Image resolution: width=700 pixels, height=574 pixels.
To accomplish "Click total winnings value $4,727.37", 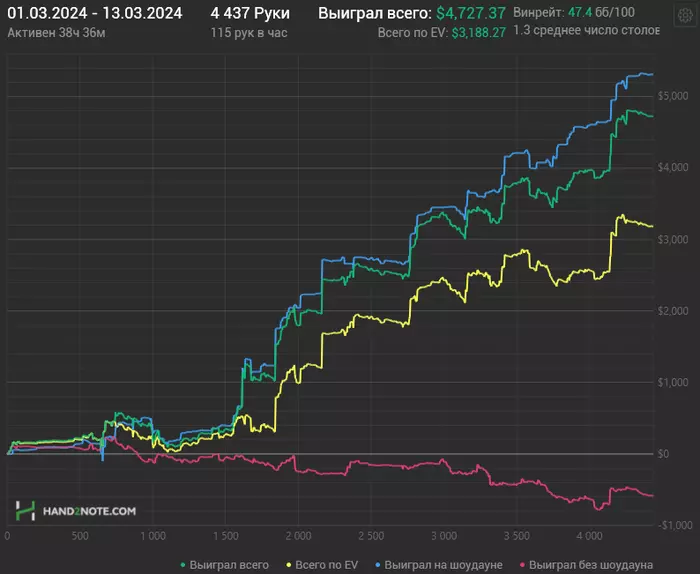I will 471,13.
